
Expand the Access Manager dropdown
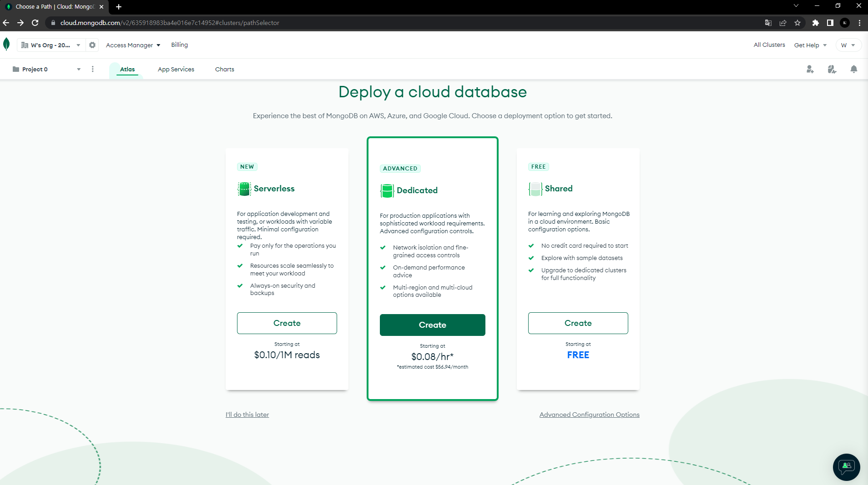(133, 45)
